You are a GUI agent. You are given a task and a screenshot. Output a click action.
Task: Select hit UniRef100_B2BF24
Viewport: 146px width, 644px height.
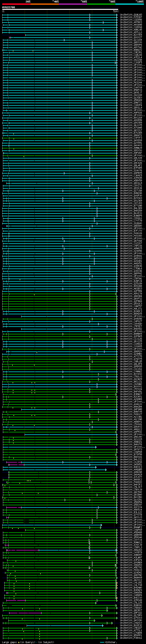[131, 281]
